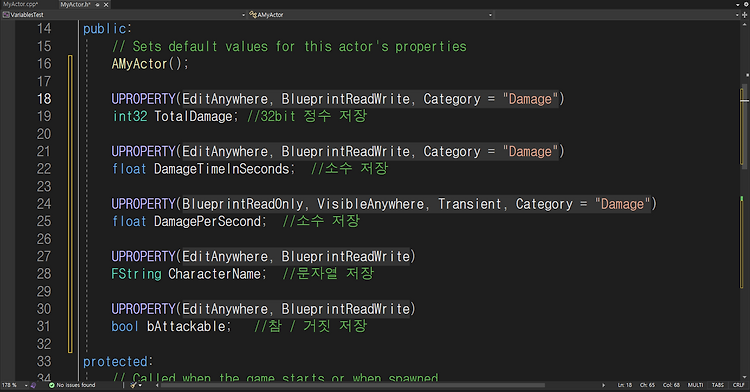Open the AMyActor class scope dropdown
Image resolution: width=750 pixels, height=392 pixels.
tap(370, 15)
